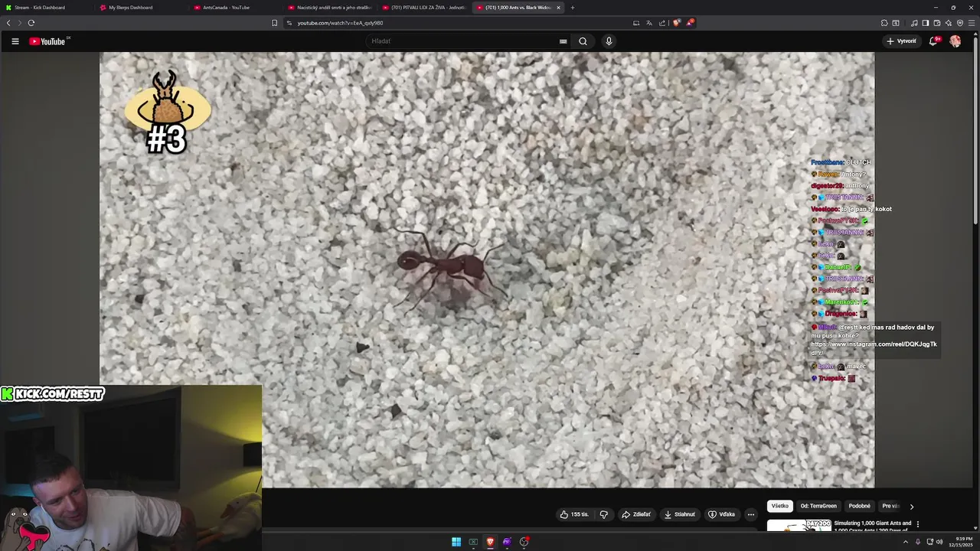Bookmark this page with the bookmark icon
Screen dimensions: 980x551
275,23
